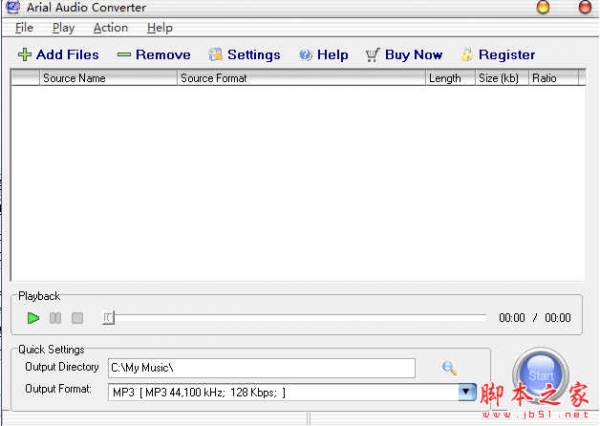The image size is (600, 426).
Task: Open the Action menu
Action: point(111,28)
